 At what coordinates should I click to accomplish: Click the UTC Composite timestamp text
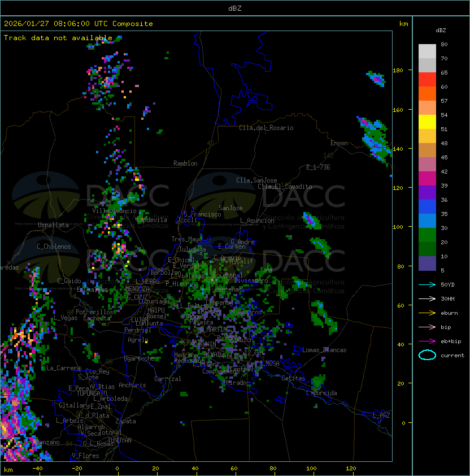click(x=79, y=24)
